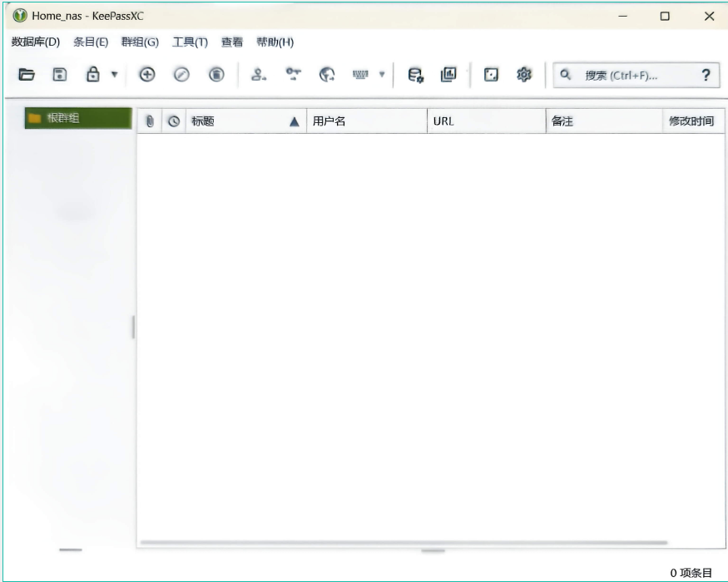Expand the auto-type keyboard dropdown arrow
The height and width of the screenshot is (582, 728).
click(x=382, y=76)
